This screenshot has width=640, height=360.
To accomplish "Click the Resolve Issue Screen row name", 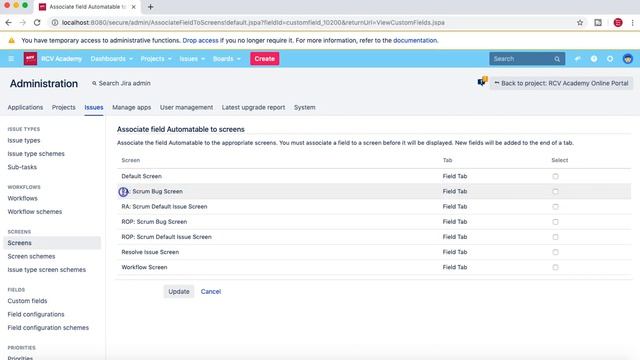I will pyautogui.click(x=150, y=252).
